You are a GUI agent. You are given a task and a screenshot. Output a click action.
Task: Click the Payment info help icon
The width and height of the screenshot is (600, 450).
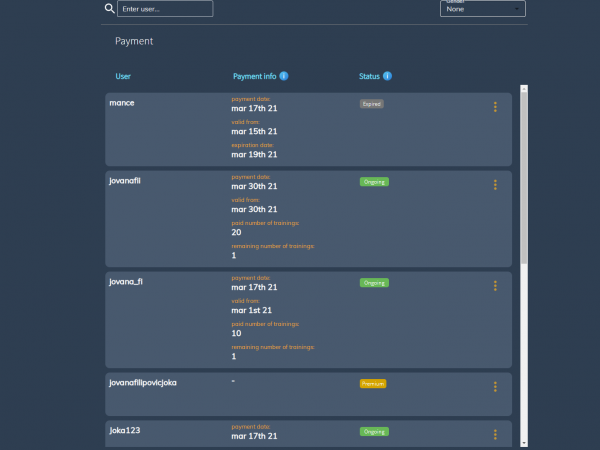pyautogui.click(x=284, y=76)
